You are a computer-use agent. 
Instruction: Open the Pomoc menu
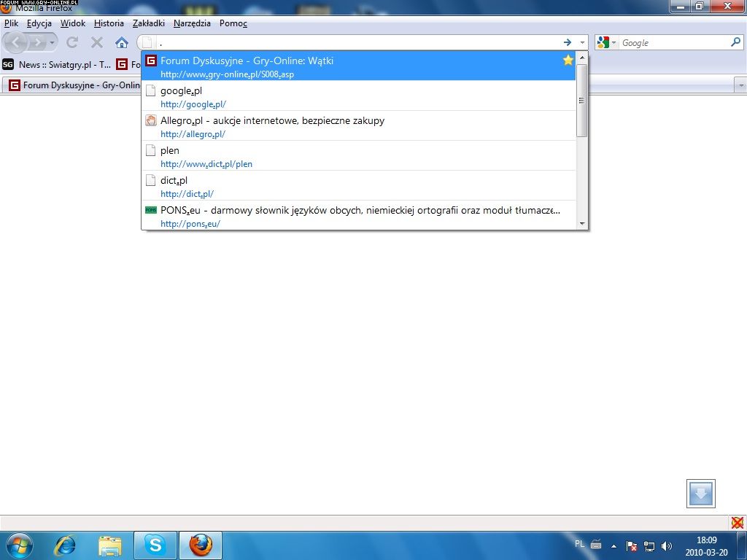pos(233,23)
